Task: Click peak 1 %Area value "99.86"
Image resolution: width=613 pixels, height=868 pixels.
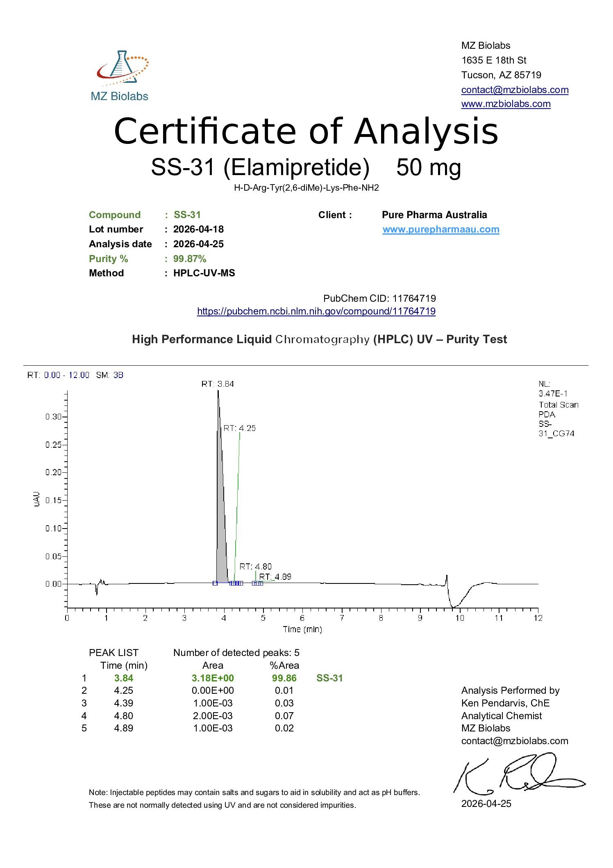Action: click(x=284, y=678)
